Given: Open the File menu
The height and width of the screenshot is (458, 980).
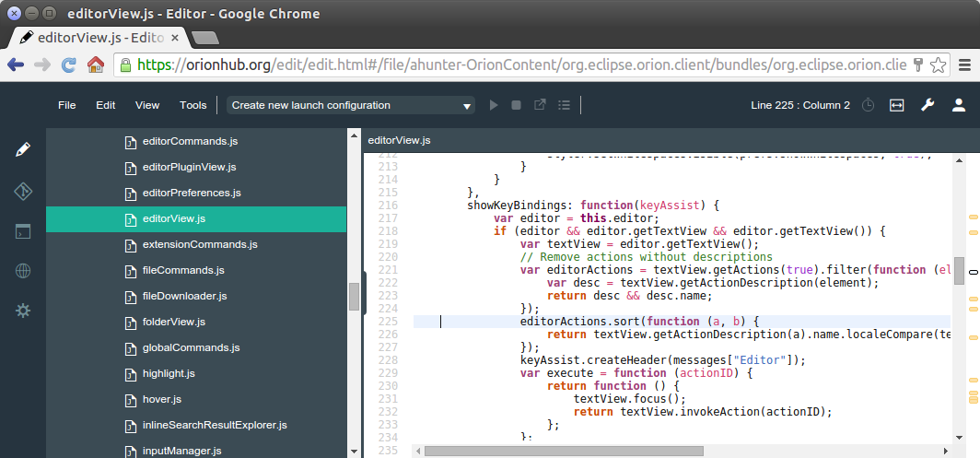Looking at the screenshot, I should pyautogui.click(x=67, y=105).
